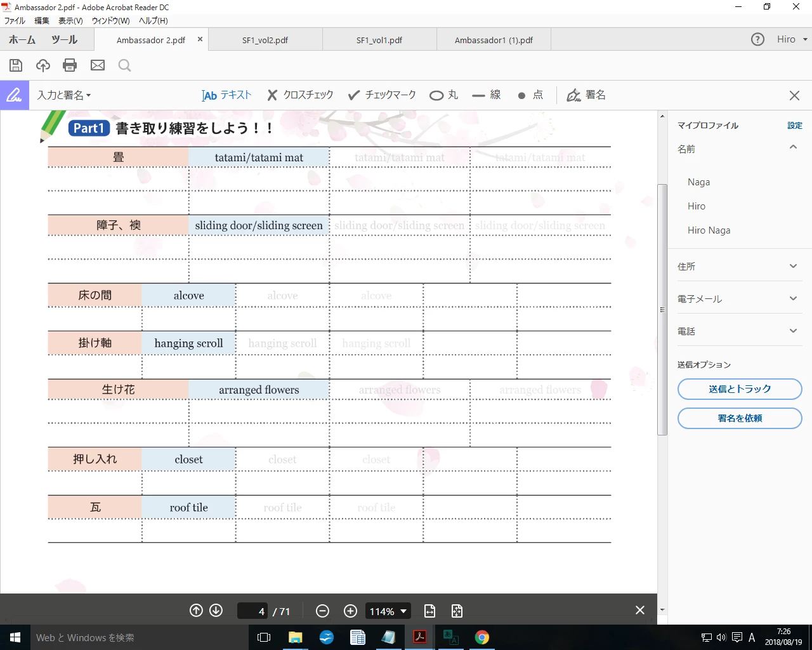This screenshot has height=650, width=812.
Task: Open the Hiro account dropdown
Action: tap(792, 39)
